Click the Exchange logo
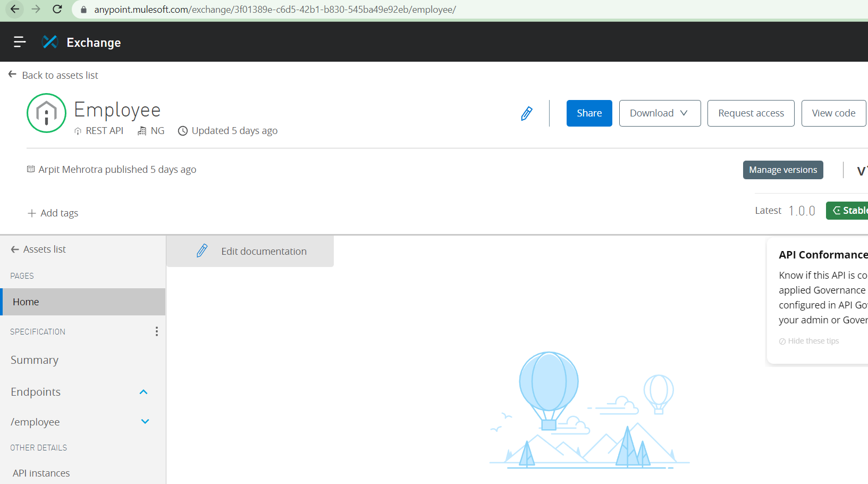The height and width of the screenshot is (484, 868). click(x=49, y=41)
